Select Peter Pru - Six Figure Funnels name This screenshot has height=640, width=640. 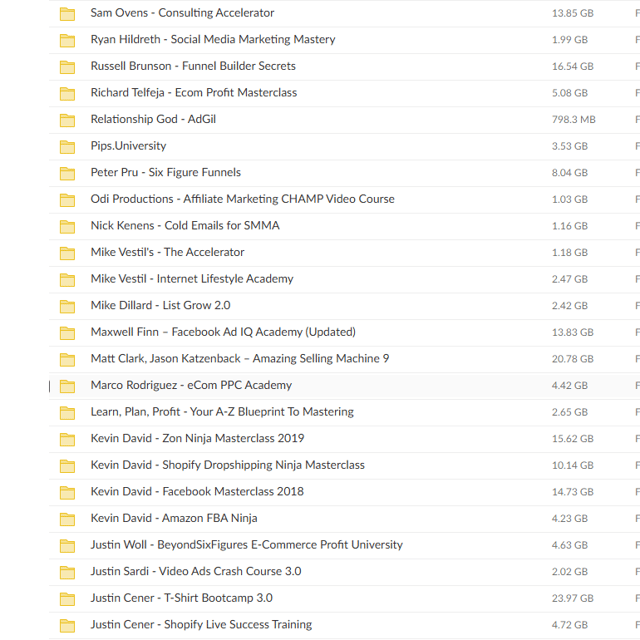[166, 173]
